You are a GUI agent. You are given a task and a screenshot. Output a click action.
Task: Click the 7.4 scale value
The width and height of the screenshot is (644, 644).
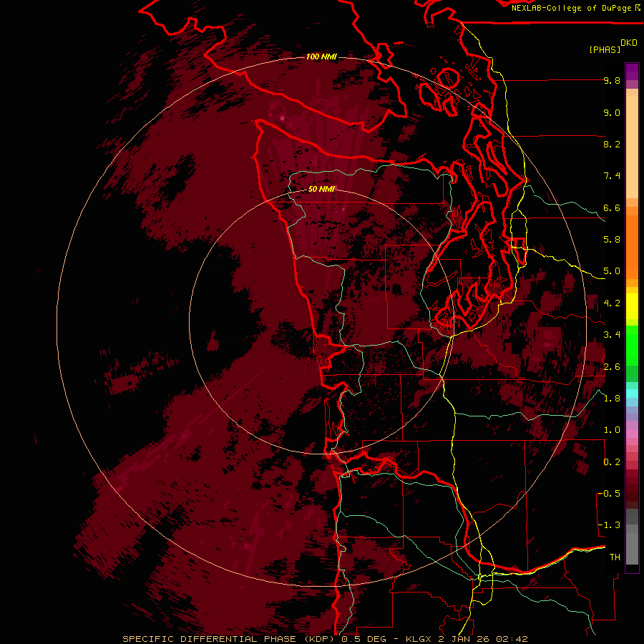click(x=612, y=176)
